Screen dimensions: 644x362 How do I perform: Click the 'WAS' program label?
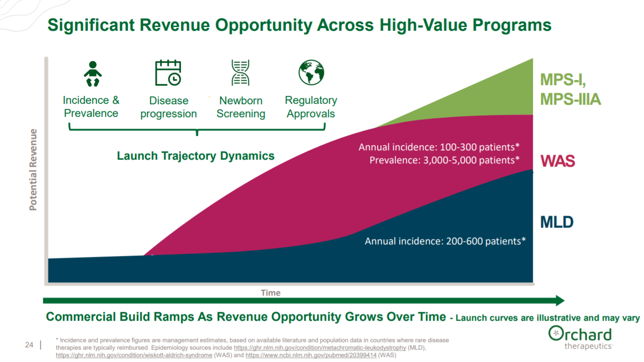pos(558,161)
